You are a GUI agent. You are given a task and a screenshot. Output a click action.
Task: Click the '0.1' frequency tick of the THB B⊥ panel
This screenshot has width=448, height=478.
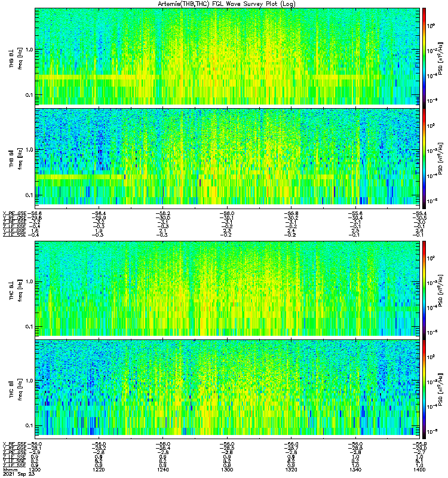pyautogui.click(x=29, y=95)
